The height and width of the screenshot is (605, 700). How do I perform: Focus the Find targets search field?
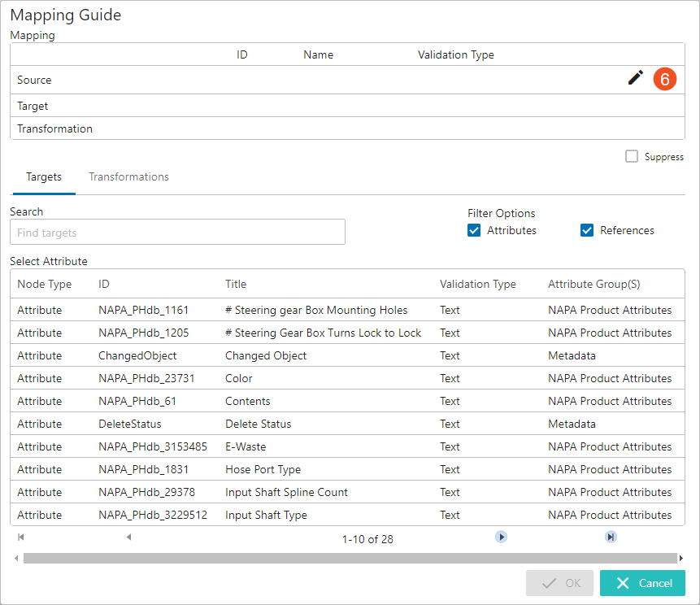click(x=177, y=232)
